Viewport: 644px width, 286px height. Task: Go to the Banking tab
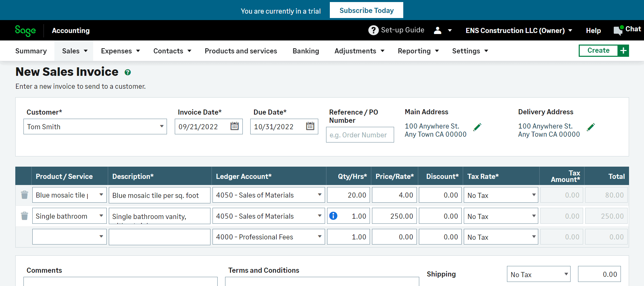pyautogui.click(x=306, y=51)
